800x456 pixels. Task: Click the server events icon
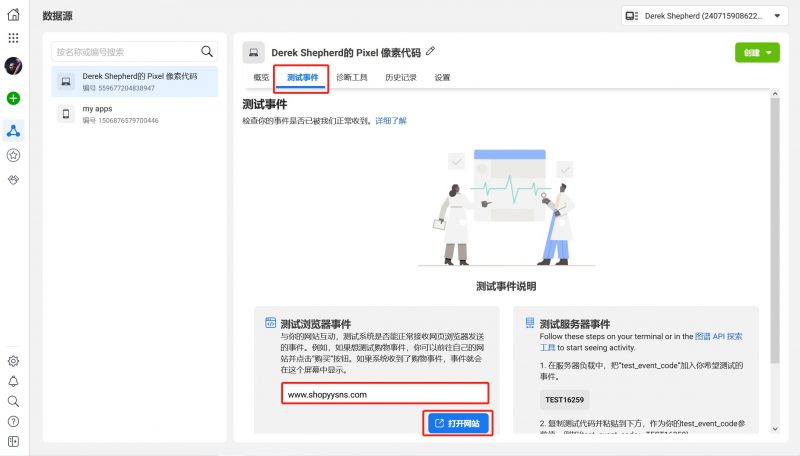click(530, 323)
